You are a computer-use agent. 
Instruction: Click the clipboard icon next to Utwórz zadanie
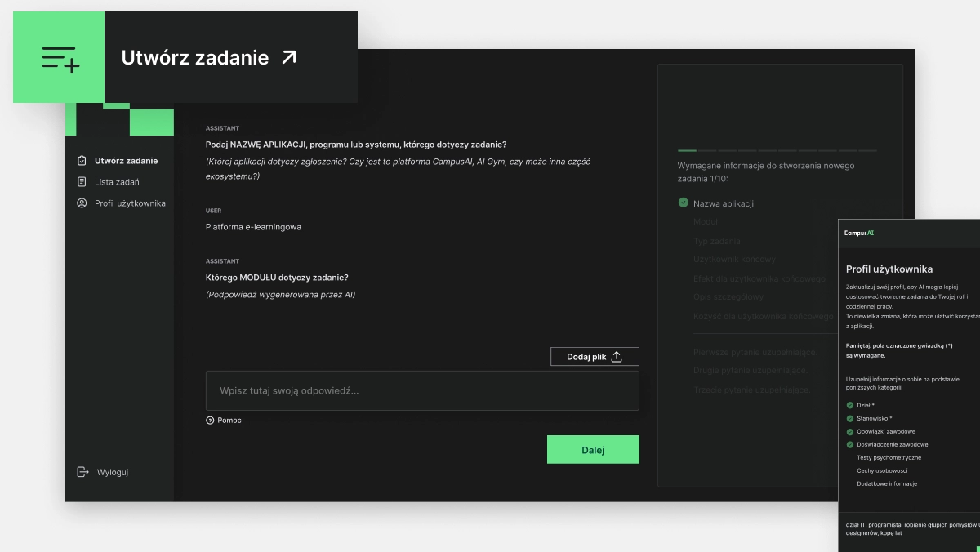coord(82,161)
